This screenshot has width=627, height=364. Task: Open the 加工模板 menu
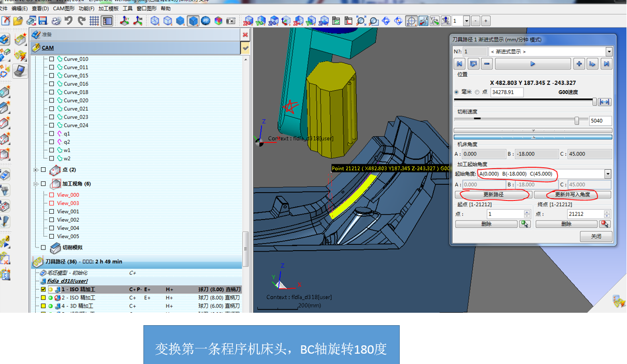[108, 9]
